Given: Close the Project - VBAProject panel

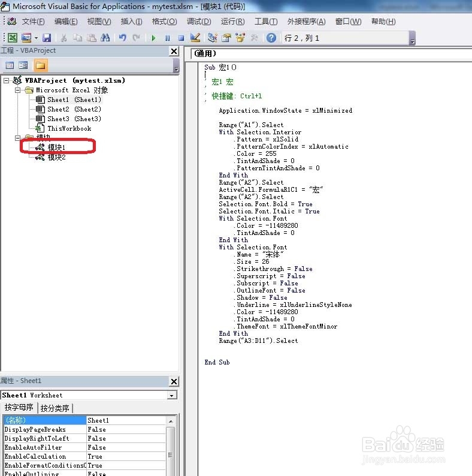Looking at the screenshot, I should point(174,52).
